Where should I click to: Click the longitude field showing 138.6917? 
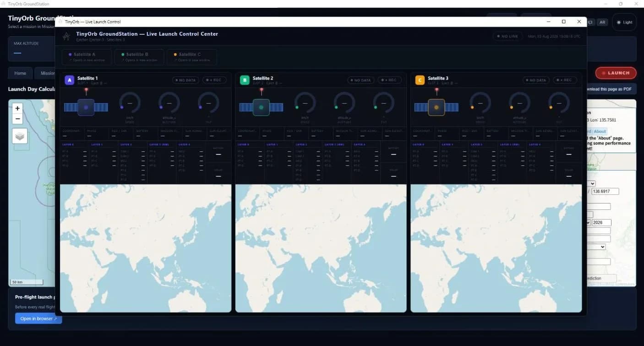tap(605, 191)
